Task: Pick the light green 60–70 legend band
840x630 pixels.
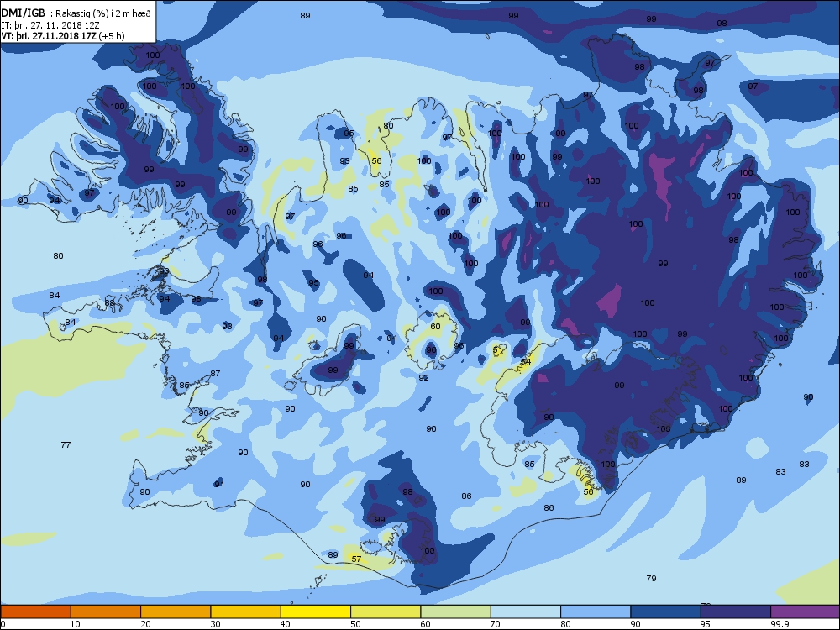Action: click(456, 612)
